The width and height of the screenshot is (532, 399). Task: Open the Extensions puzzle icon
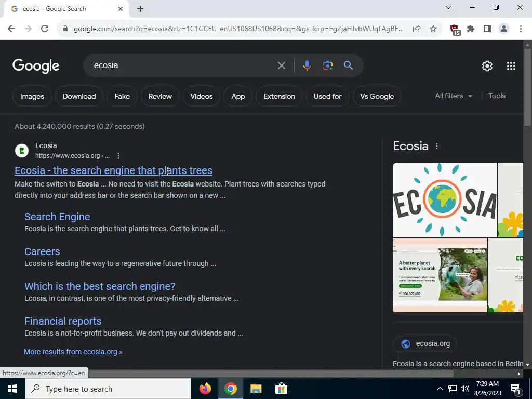coord(471,29)
